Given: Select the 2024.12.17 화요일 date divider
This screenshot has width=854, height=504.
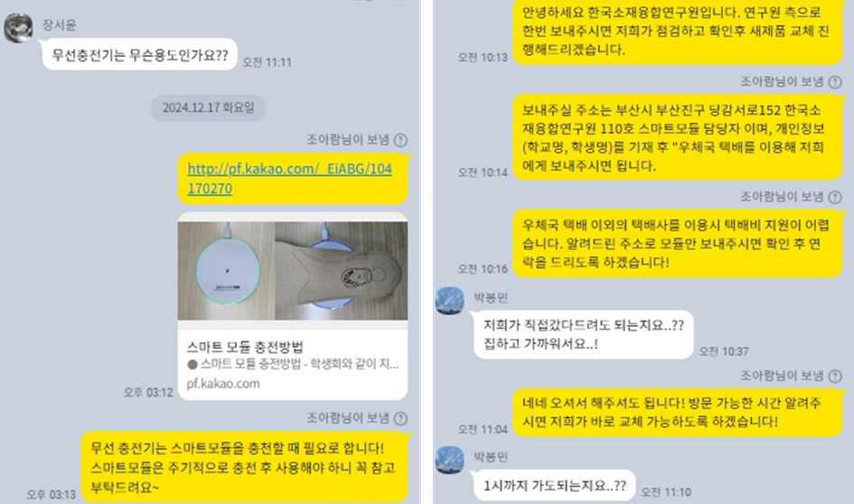Looking at the screenshot, I should tap(208, 107).
